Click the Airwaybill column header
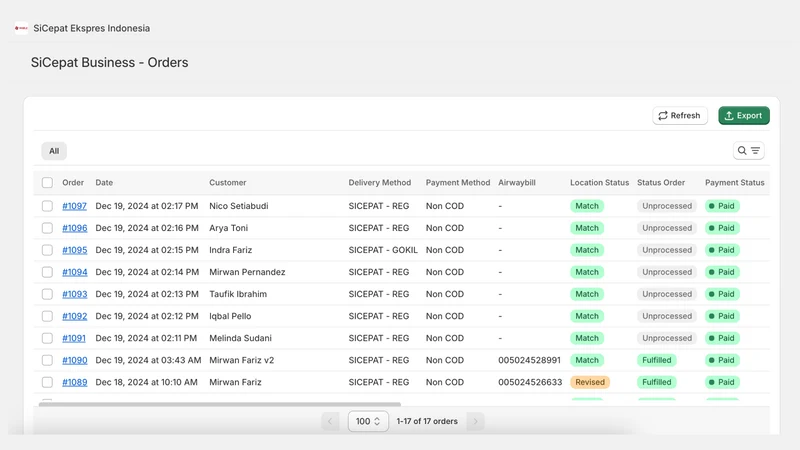The image size is (800, 450). pos(517,183)
